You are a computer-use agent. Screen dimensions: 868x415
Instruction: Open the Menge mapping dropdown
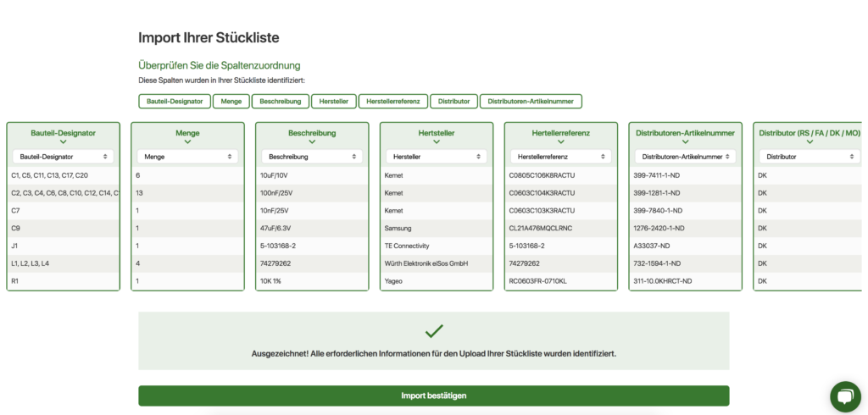point(187,157)
